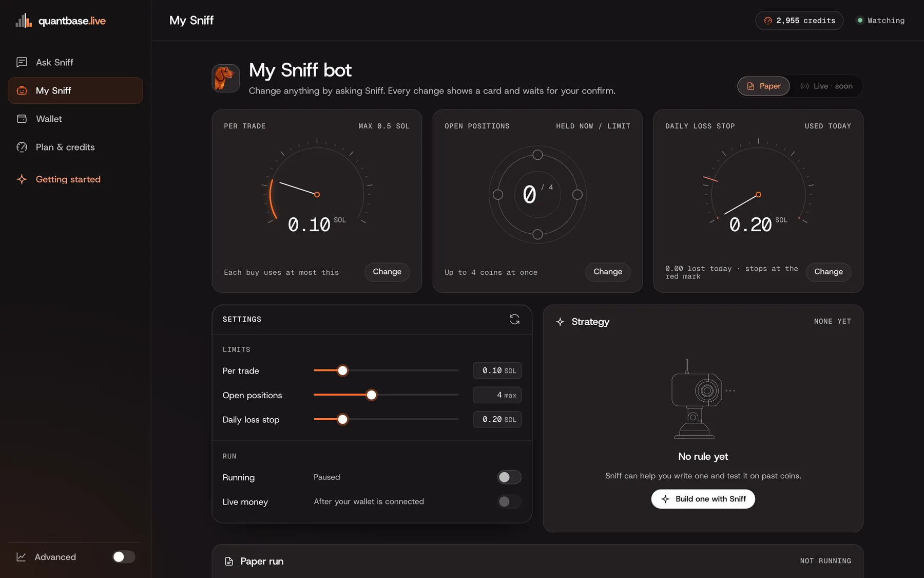Click the Sniff dog avatar image
This screenshot has height=578, width=924.
(x=226, y=78)
